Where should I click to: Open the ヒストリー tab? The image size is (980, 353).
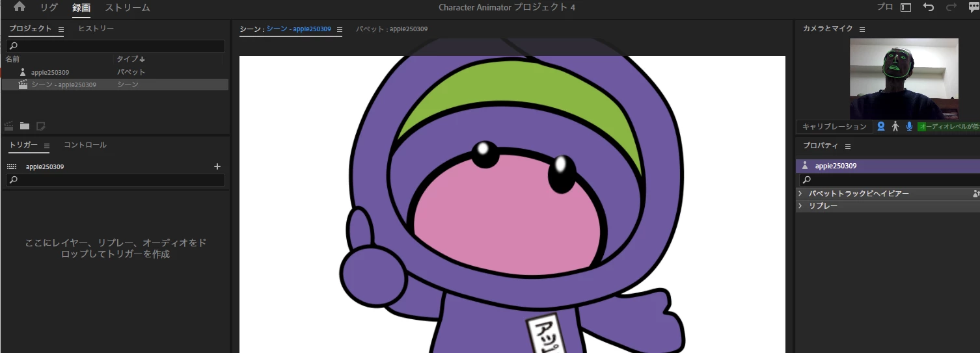96,29
